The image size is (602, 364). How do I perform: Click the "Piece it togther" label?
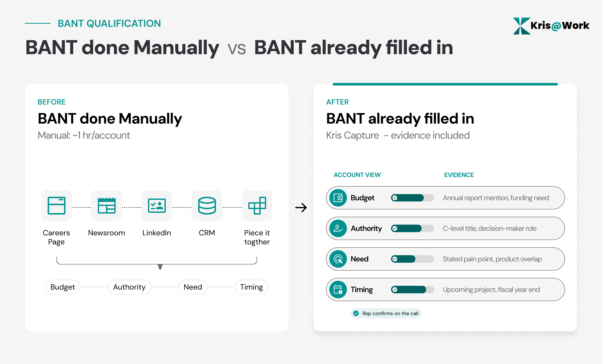pos(257,237)
